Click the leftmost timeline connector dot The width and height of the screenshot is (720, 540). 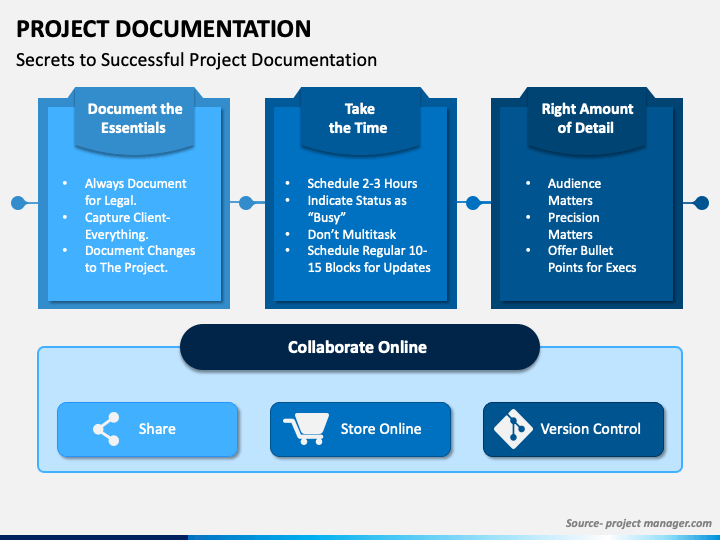pos(18,202)
